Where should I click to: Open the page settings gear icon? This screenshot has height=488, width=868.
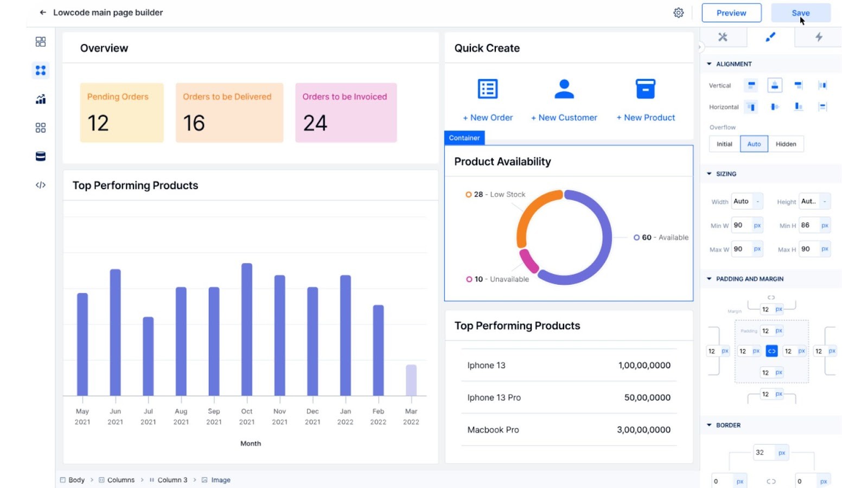pos(678,12)
